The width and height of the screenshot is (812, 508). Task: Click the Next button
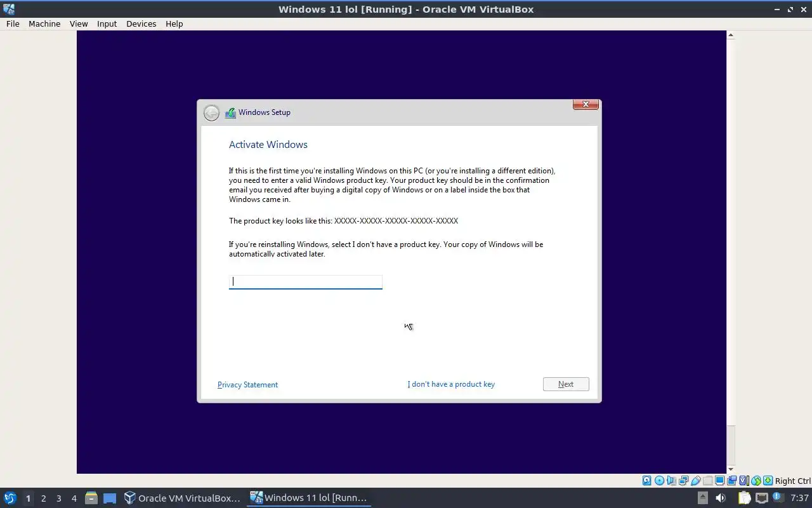click(x=566, y=384)
